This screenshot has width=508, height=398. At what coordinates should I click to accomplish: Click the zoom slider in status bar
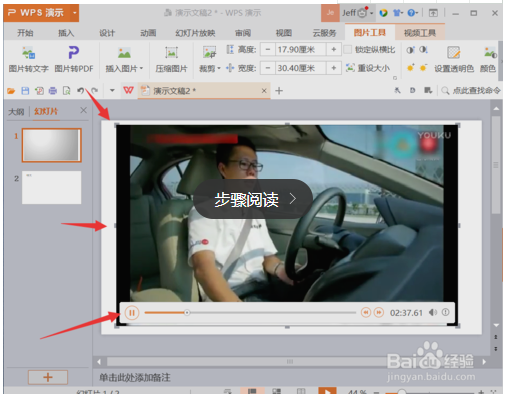[430, 393]
